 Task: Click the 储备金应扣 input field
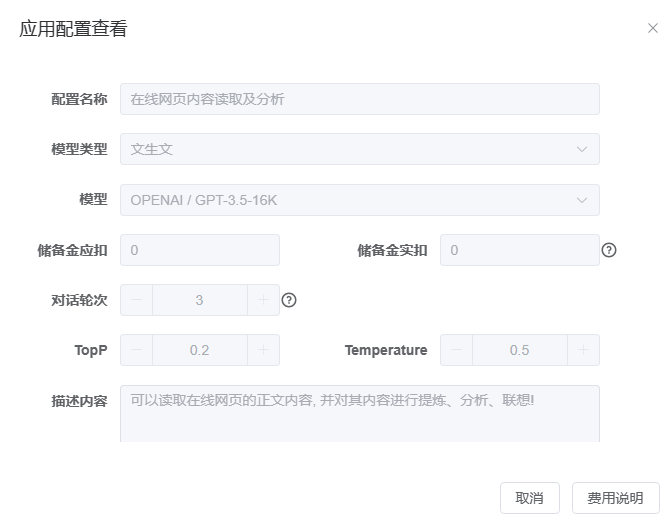(200, 250)
